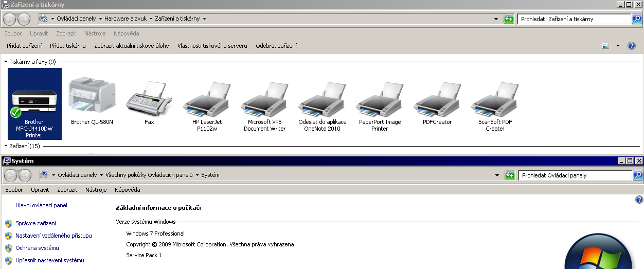Select the Brother MFC-J4410DW Printer icon
The height and width of the screenshot is (269, 644).
[x=34, y=103]
